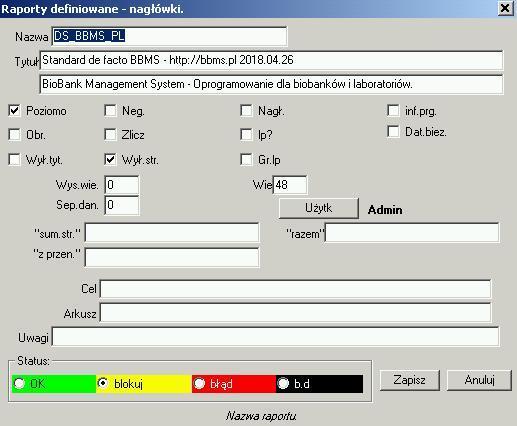Click into the Uwagi input field
This screenshot has height=426, width=517.
click(276, 337)
